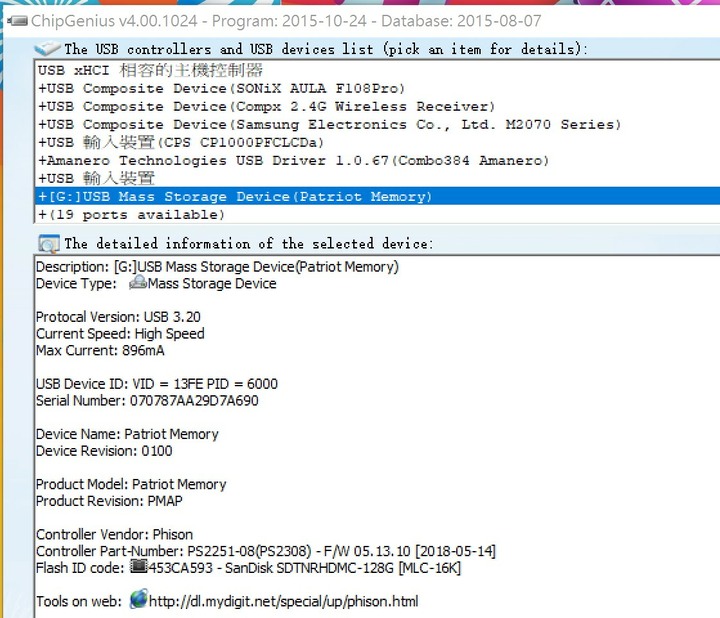The image size is (720, 618).
Task: Click the Device Revision: 0100 line
Action: [104, 451]
